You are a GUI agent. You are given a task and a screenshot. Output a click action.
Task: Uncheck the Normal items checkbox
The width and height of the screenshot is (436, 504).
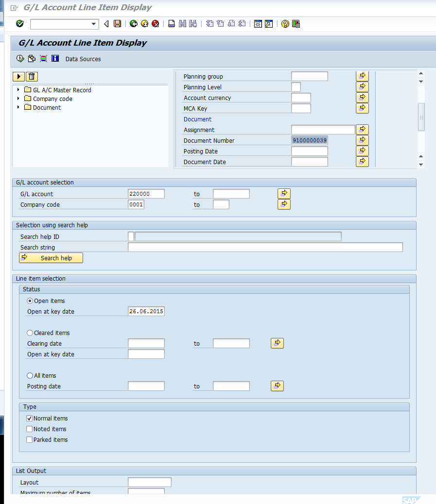point(30,418)
